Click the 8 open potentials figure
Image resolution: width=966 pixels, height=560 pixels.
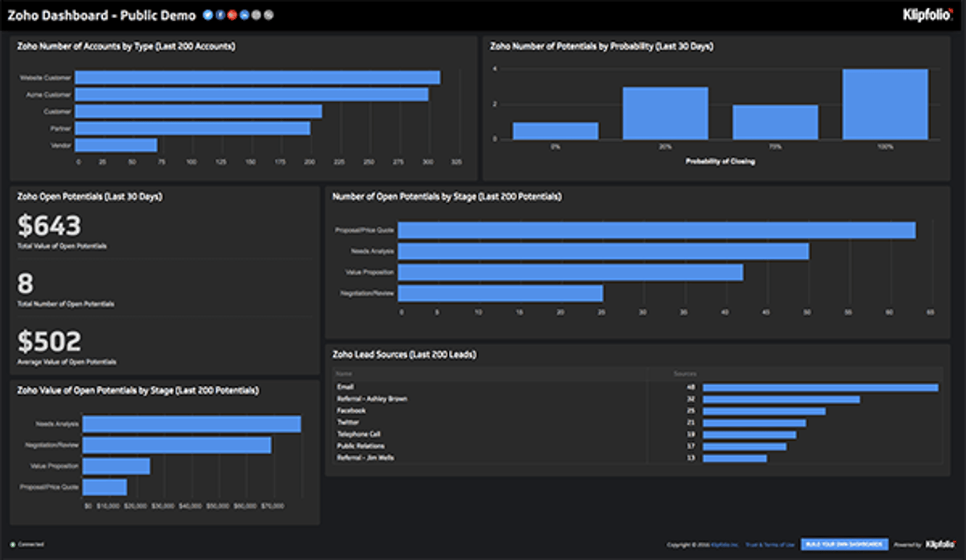point(25,284)
